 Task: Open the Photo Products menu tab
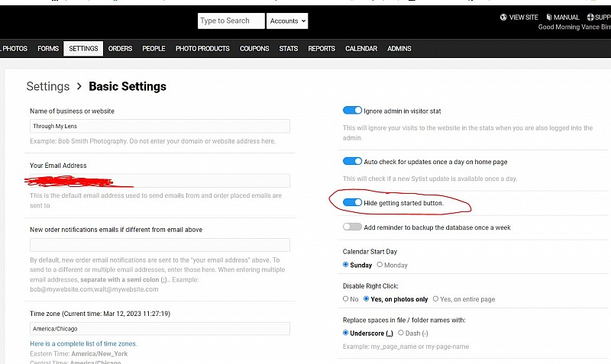202,49
